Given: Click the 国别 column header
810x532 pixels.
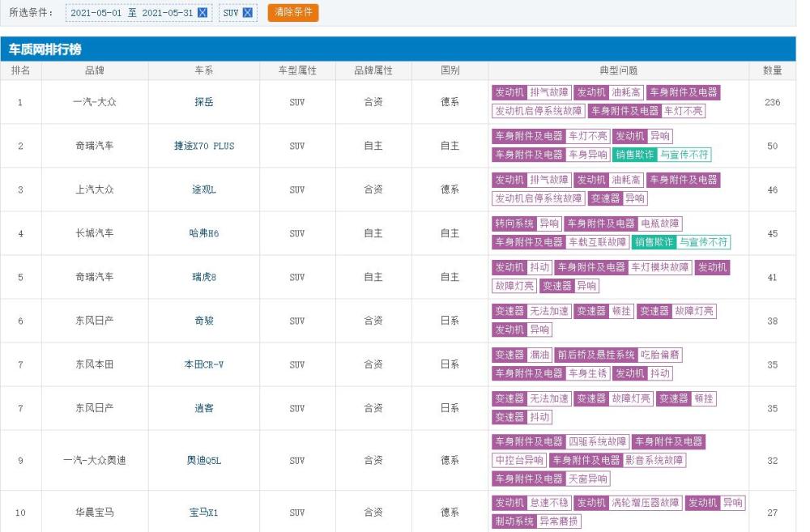Looking at the screenshot, I should coord(450,70).
